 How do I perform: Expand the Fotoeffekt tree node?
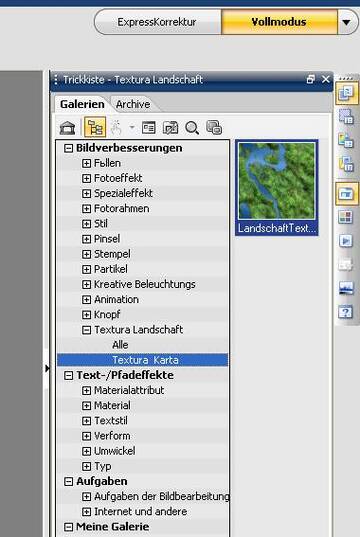86,178
